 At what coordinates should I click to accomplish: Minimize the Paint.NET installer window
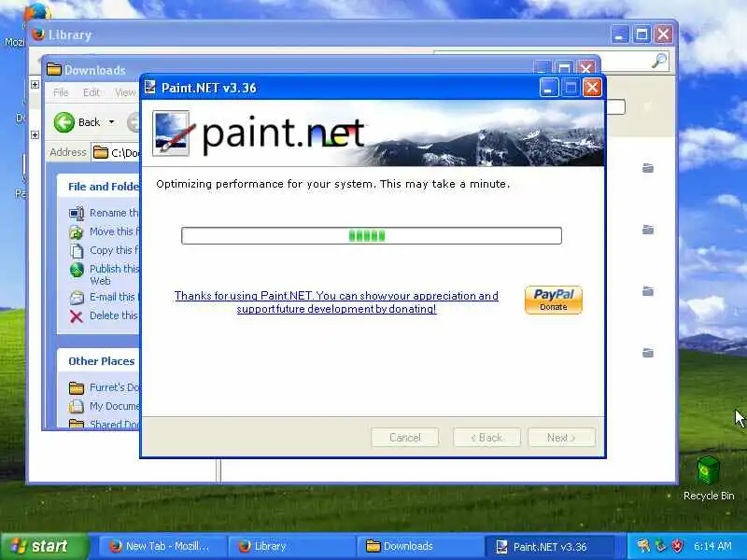[549, 88]
